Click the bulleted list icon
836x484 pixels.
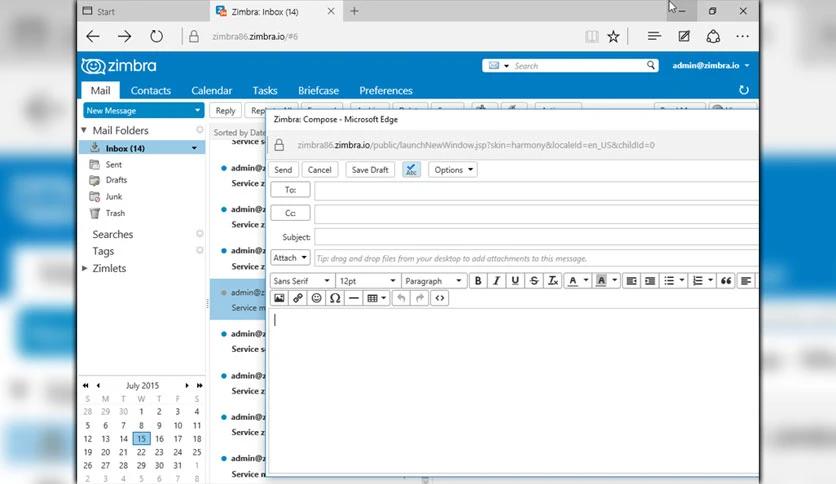(669, 281)
